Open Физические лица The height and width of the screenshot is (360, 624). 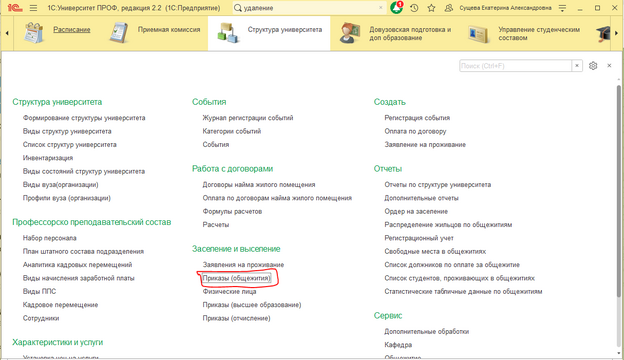(x=229, y=292)
